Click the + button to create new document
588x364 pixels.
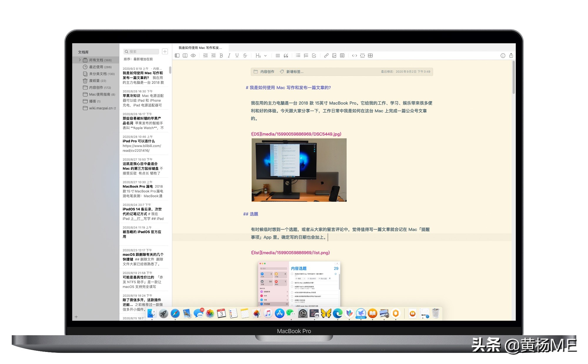point(165,51)
